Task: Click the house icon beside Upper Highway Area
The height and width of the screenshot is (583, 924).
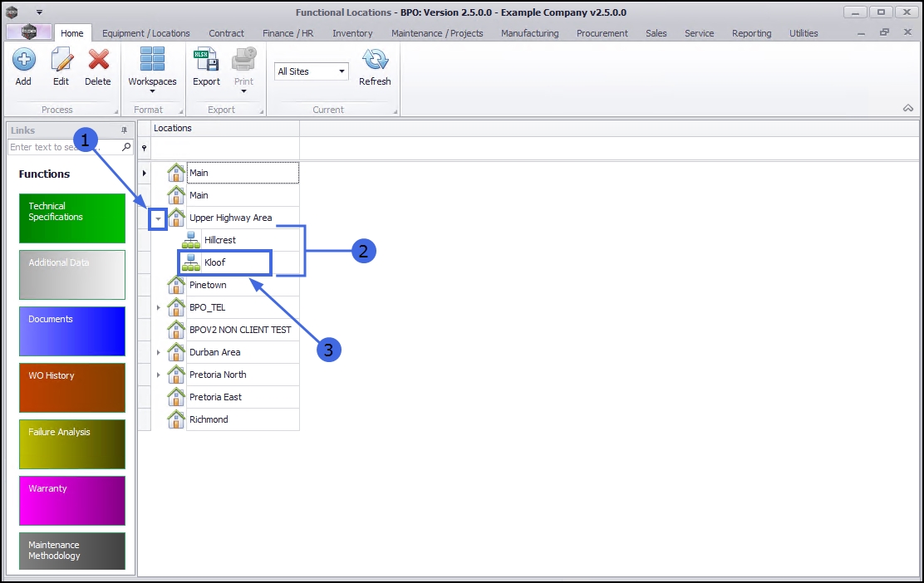Action: point(176,218)
